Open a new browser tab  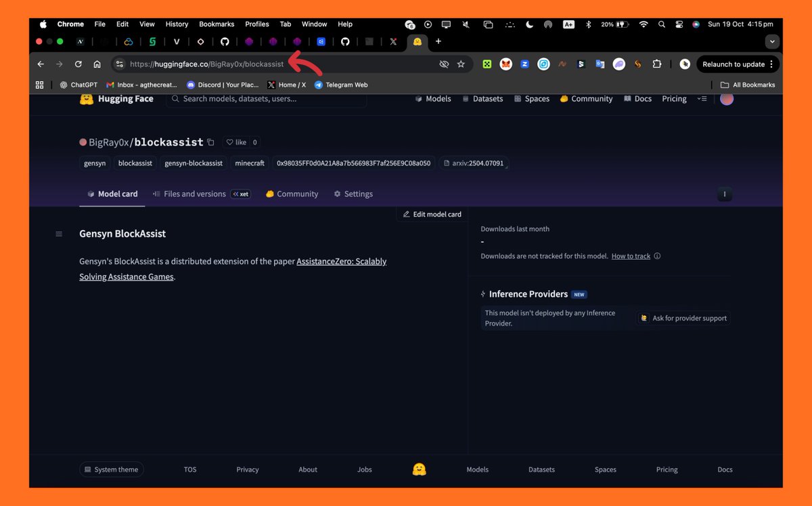click(x=438, y=41)
